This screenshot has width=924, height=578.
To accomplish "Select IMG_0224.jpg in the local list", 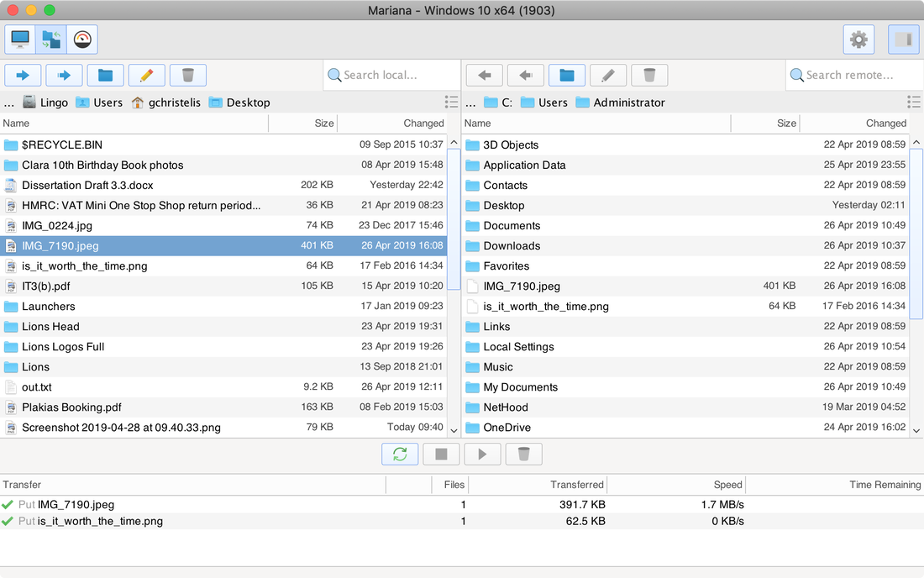I will (224, 226).
